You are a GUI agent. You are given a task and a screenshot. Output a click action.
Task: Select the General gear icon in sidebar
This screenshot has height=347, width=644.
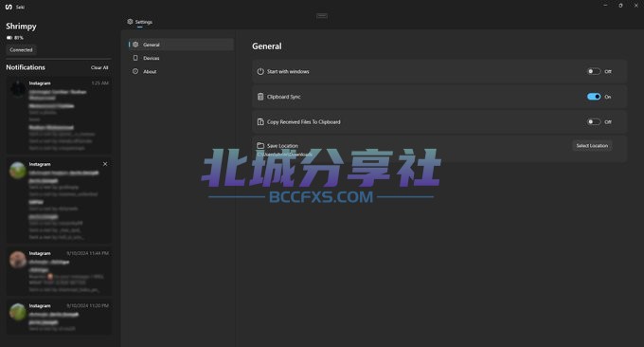(x=135, y=45)
